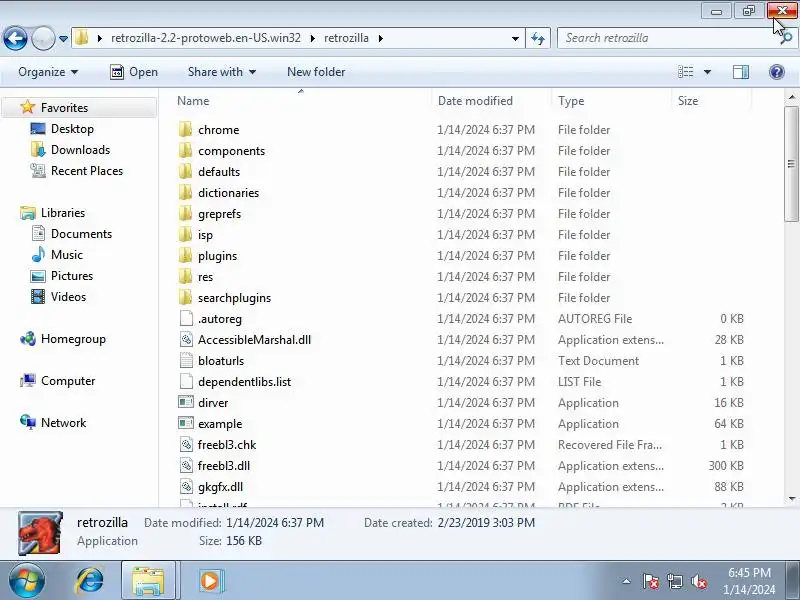Open the Music library
Viewport: 800px width, 600px height.
[x=66, y=254]
